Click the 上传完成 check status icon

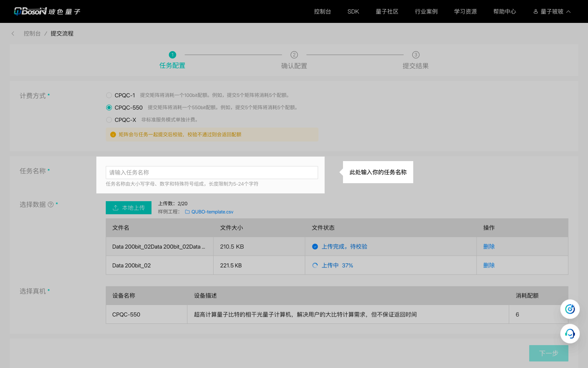(x=315, y=247)
